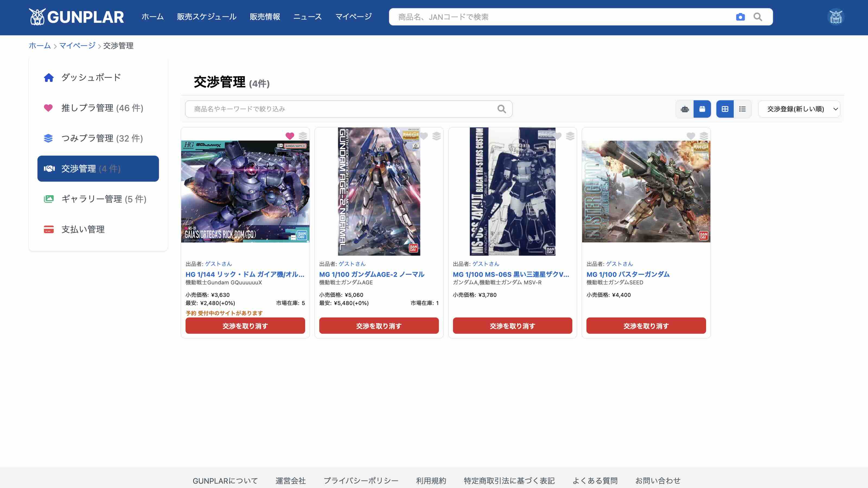Image resolution: width=868 pixels, height=488 pixels.
Task: Click マイページ breadcrumb link
Action: pos(78,46)
